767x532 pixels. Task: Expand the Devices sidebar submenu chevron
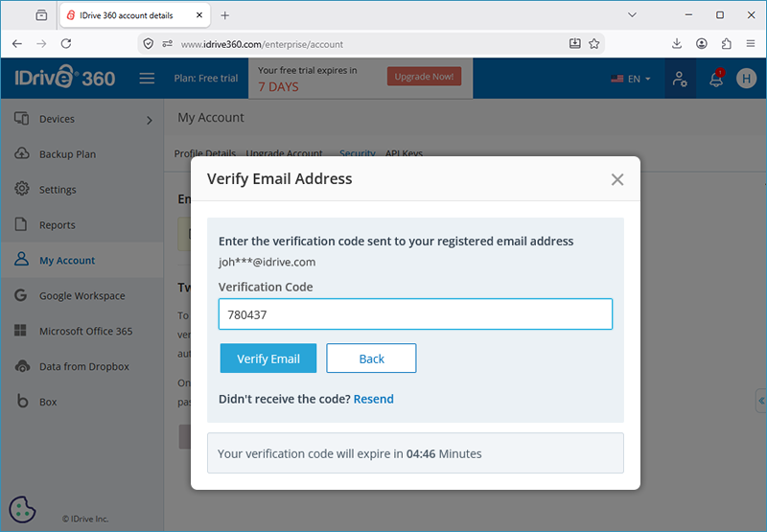tap(150, 120)
